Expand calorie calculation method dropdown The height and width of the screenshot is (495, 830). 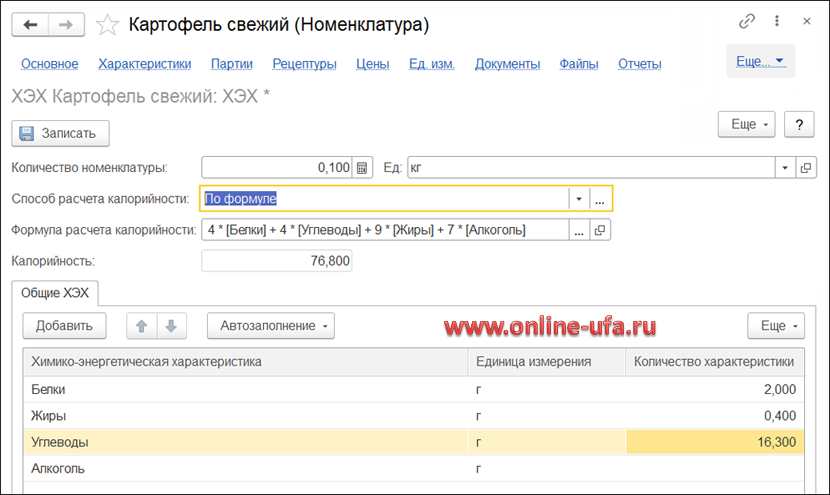tap(578, 199)
